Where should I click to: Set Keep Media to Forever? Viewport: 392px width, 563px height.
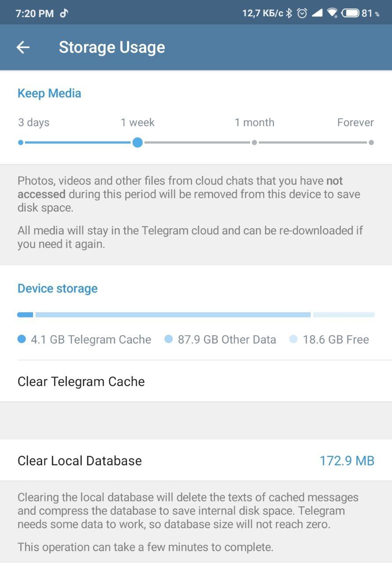click(371, 143)
